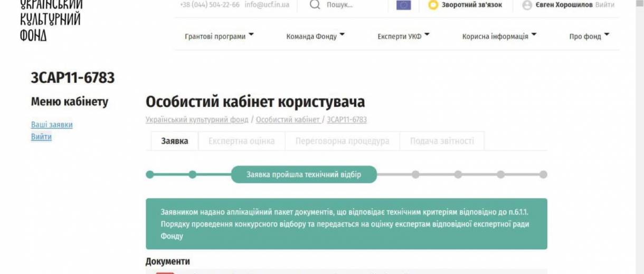Viewport: 644px width, 274px height.
Task: Click the 3CAP11-6783 page heading
Action: pyautogui.click(x=73, y=78)
